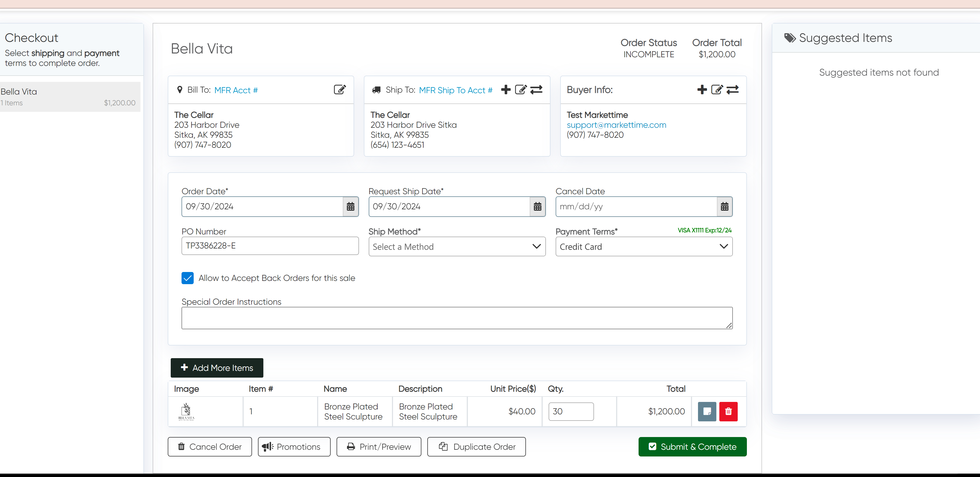Image resolution: width=980 pixels, height=477 pixels.
Task: Click the Bella Vita order heading
Action: pyautogui.click(x=202, y=49)
